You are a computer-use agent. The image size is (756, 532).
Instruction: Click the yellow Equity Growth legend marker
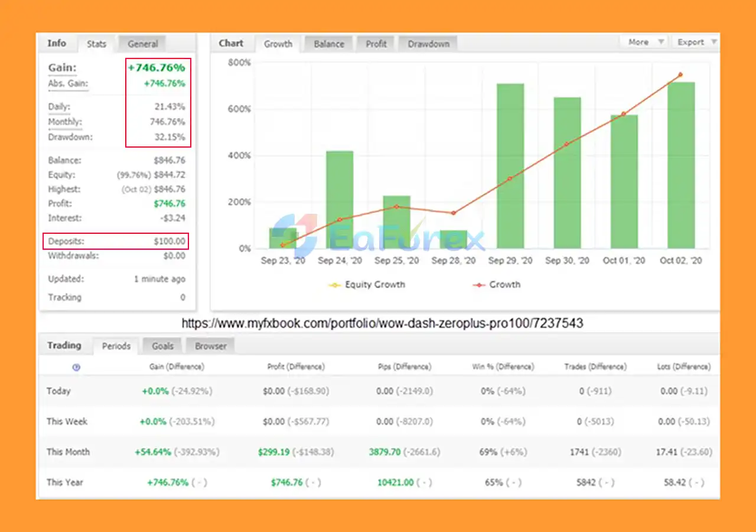click(x=335, y=285)
